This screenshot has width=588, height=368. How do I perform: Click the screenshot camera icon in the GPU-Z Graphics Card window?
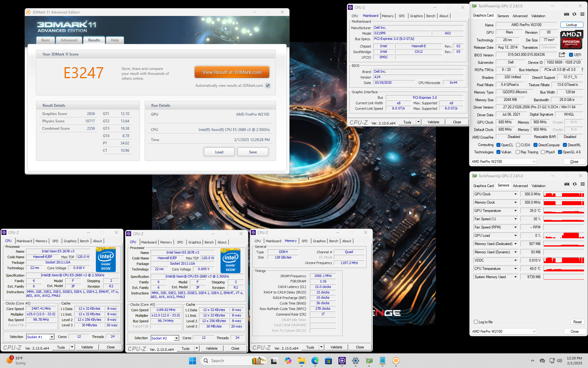click(567, 14)
